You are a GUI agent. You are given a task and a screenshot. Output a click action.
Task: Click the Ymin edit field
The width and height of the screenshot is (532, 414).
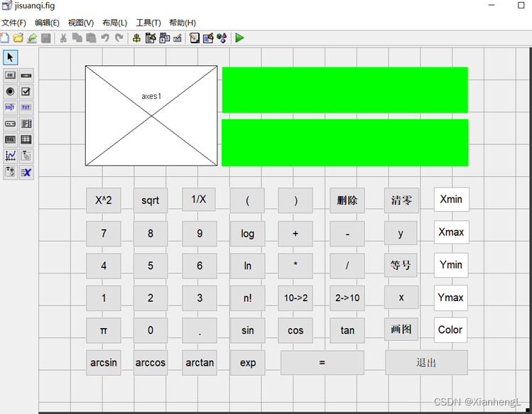[451, 265]
